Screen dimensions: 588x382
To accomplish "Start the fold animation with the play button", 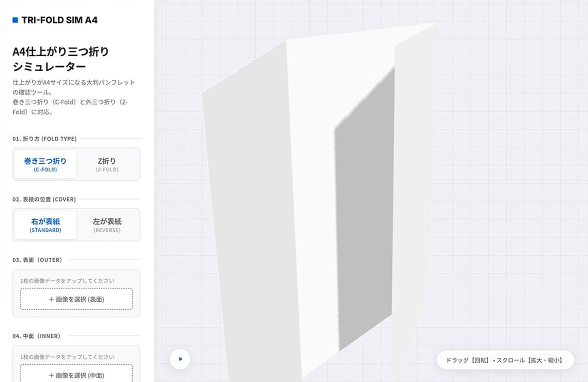I will click(180, 359).
